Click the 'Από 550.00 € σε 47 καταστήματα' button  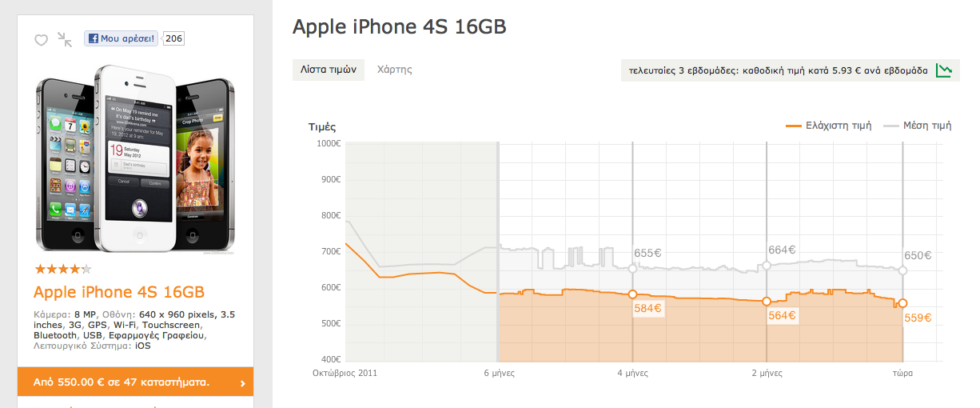(x=122, y=382)
